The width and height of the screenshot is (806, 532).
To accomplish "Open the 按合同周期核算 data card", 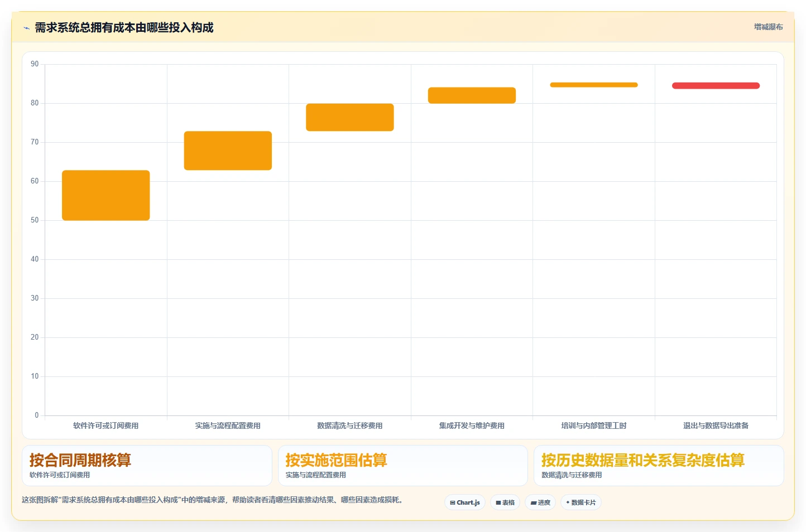I will pos(147,466).
